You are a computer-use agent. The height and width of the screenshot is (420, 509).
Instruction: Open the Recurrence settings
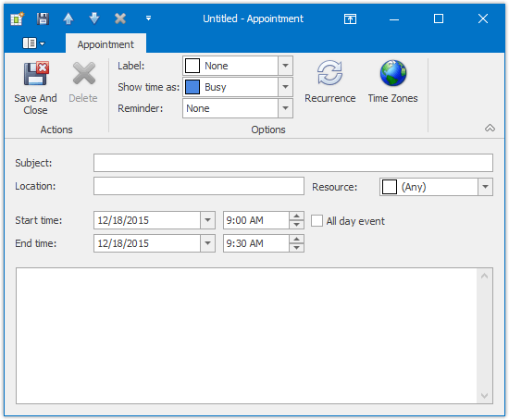coord(329,73)
